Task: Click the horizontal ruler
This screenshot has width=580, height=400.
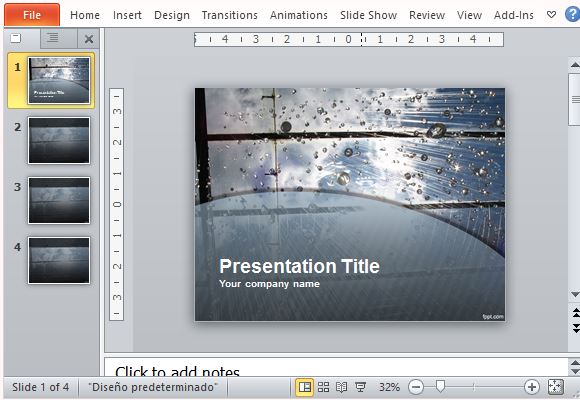Action: pyautogui.click(x=348, y=39)
